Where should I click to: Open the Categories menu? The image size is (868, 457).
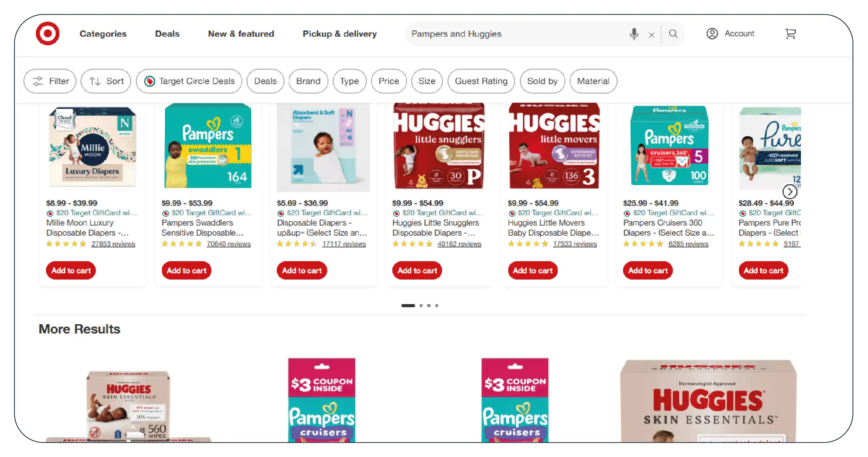click(103, 34)
